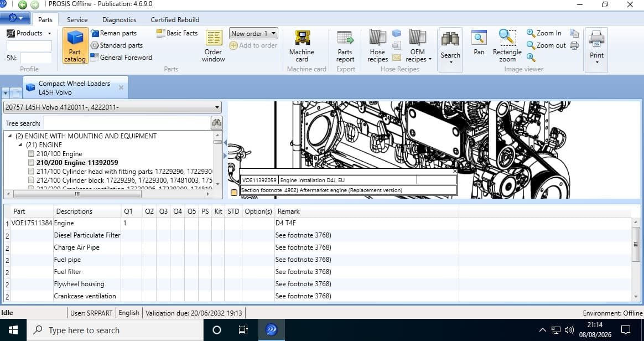The height and width of the screenshot is (341, 644).
Task: Switch to the Parts ribbon tab
Action: pos(45,20)
